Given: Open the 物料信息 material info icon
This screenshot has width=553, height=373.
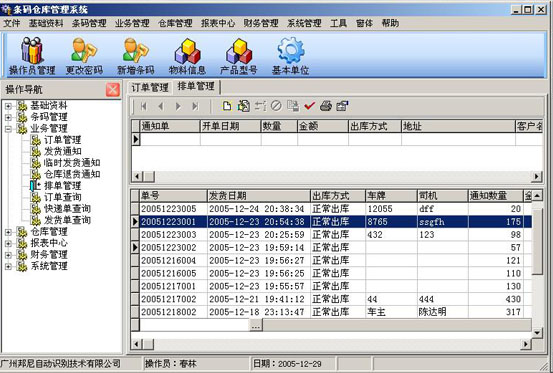Looking at the screenshot, I should 187,56.
